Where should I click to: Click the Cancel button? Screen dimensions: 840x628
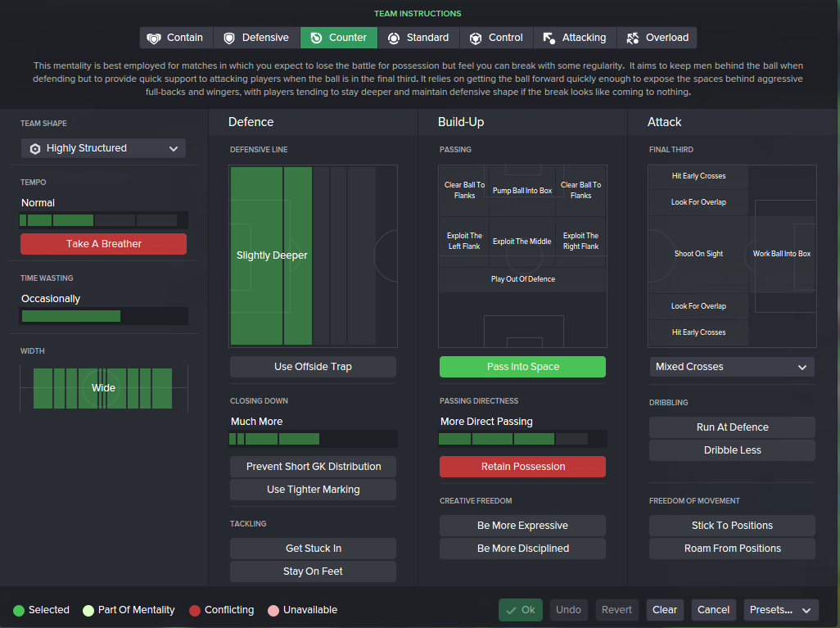tap(713, 610)
